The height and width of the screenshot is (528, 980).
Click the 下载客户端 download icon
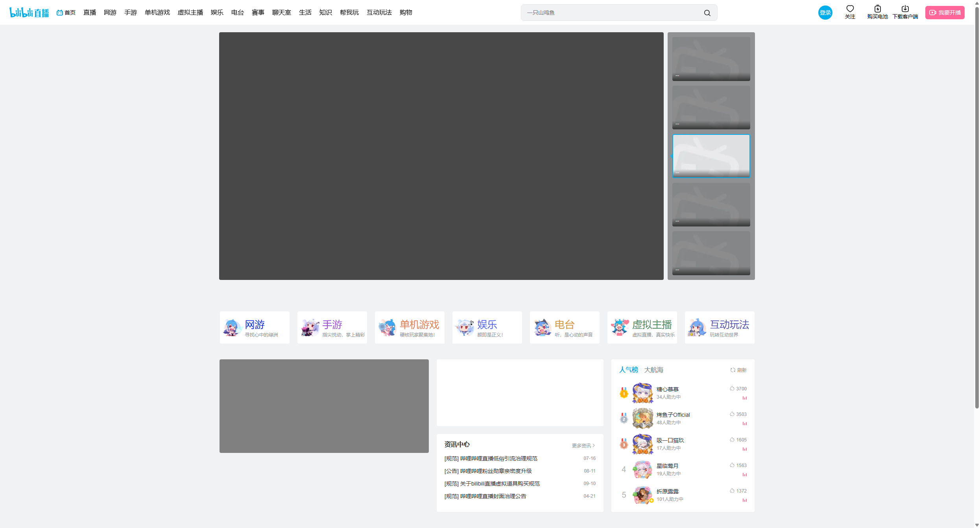coord(905,9)
